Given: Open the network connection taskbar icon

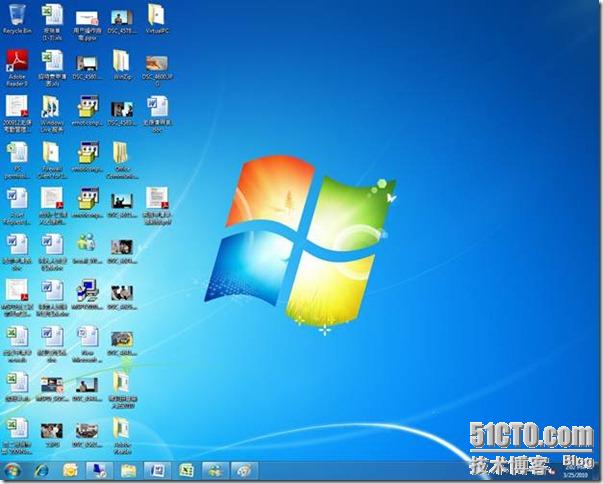Looking at the screenshot, I should point(99,471).
